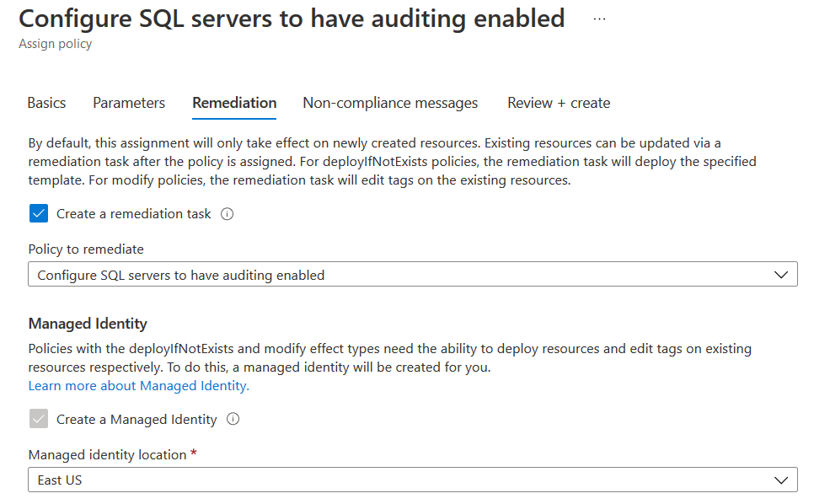Viewport: 830px width, 504px height.
Task: Open the Non-compliance messages tab
Action: [x=390, y=103]
